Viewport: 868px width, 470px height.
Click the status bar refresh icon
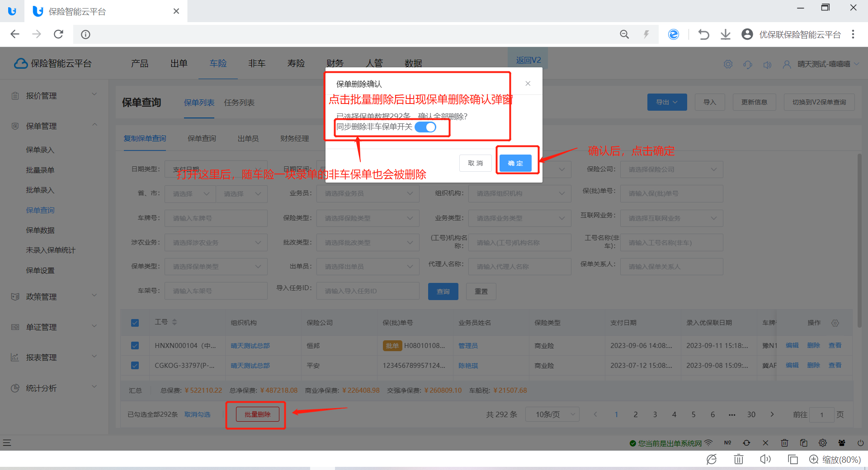click(746, 443)
